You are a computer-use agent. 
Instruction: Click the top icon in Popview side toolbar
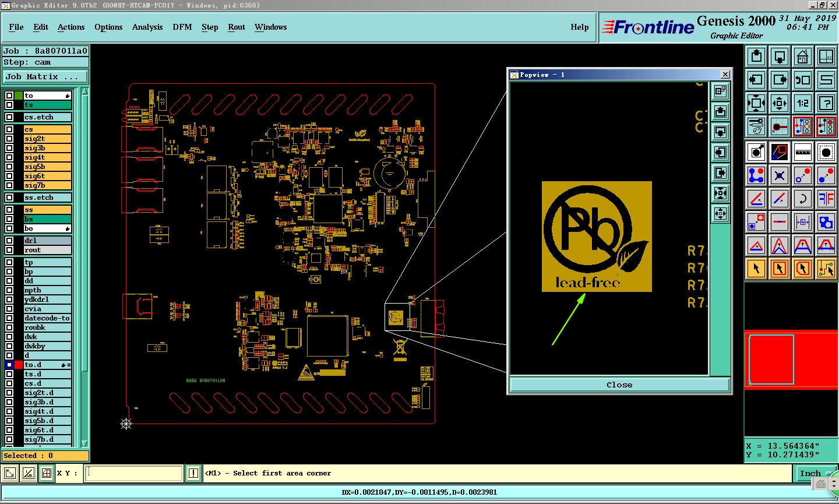[x=721, y=91]
